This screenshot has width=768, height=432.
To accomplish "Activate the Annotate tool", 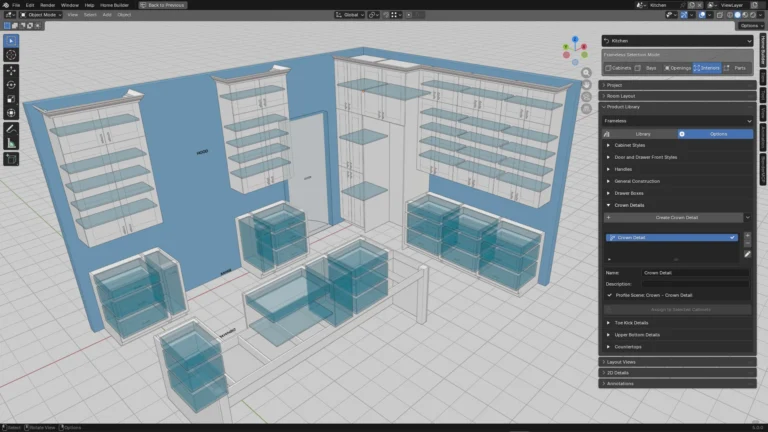I will pos(11,130).
